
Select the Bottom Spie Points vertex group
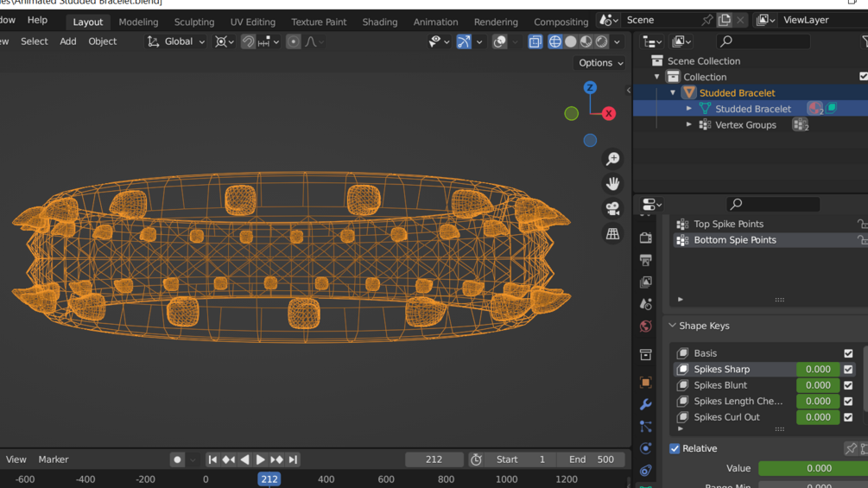(769, 240)
